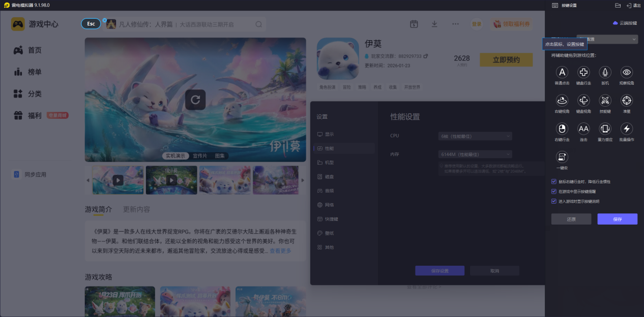Click the calendar icon in the game center toolbar

point(414,24)
